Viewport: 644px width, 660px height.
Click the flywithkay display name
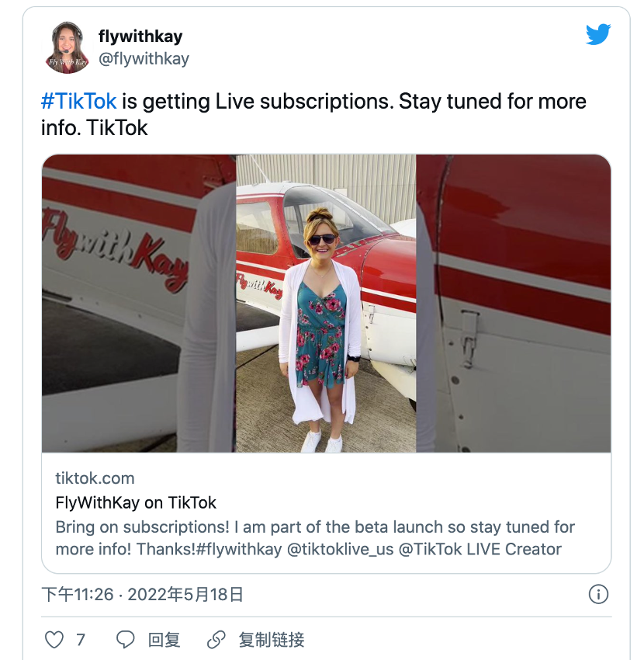point(140,36)
